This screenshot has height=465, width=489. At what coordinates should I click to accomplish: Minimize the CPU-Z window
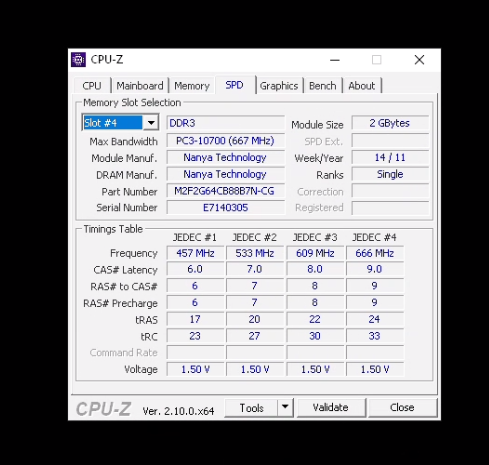pos(335,60)
